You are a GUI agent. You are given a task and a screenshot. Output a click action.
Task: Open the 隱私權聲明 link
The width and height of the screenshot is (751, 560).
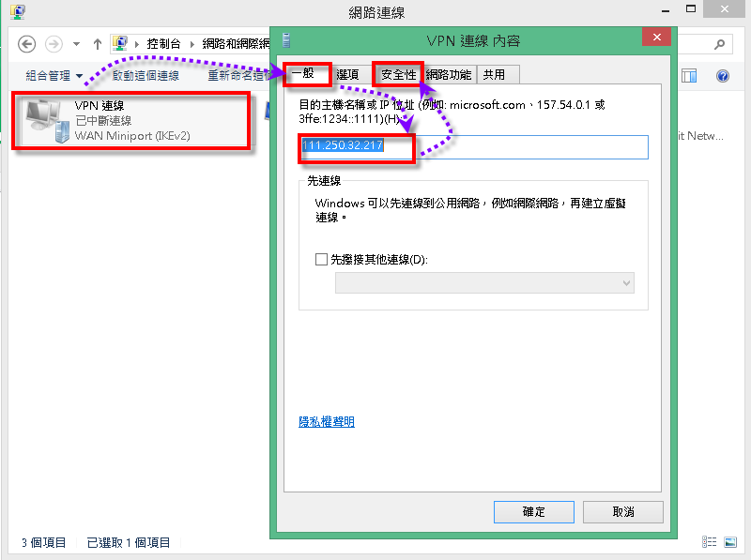(326, 422)
